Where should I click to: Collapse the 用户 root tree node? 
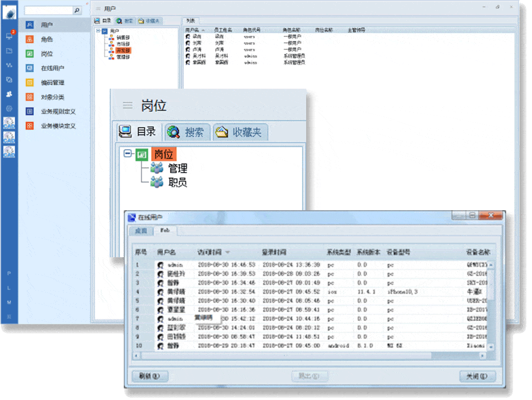(x=98, y=31)
